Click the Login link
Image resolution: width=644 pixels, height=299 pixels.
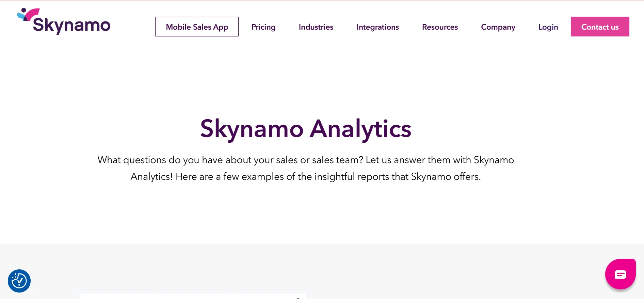[548, 27]
